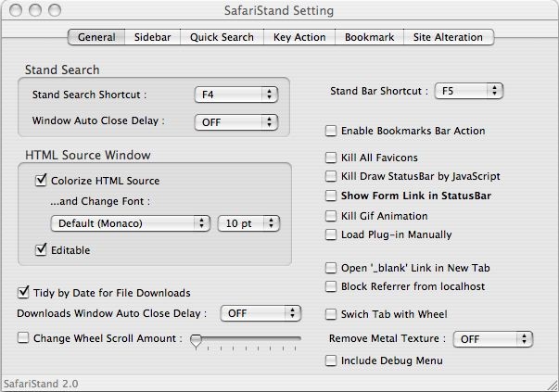559x392 pixels.
Task: Click the '...and Change Font :' label
Action: pyautogui.click(x=100, y=201)
